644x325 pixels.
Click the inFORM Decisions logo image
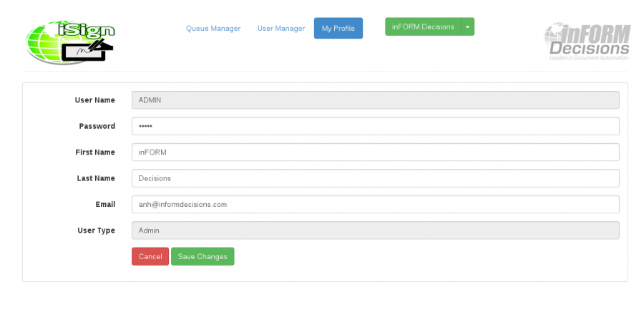coord(587,42)
